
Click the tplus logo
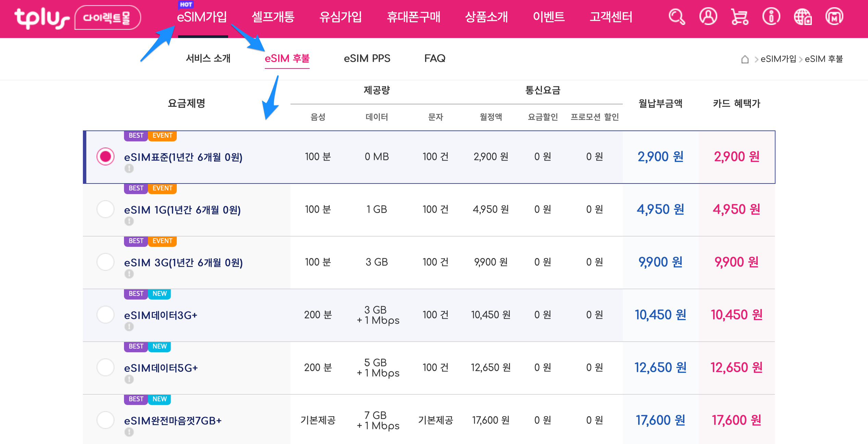(41, 18)
